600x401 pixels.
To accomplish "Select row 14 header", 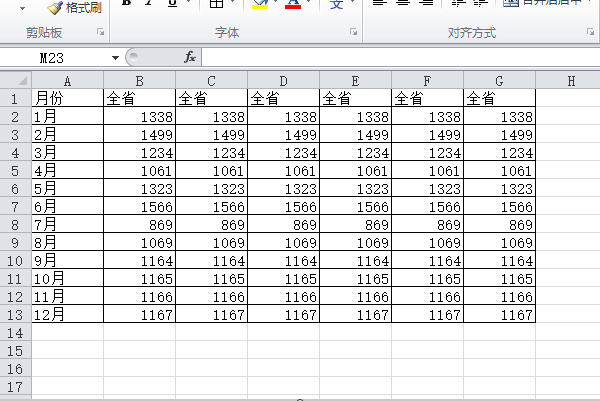I will click(x=15, y=332).
